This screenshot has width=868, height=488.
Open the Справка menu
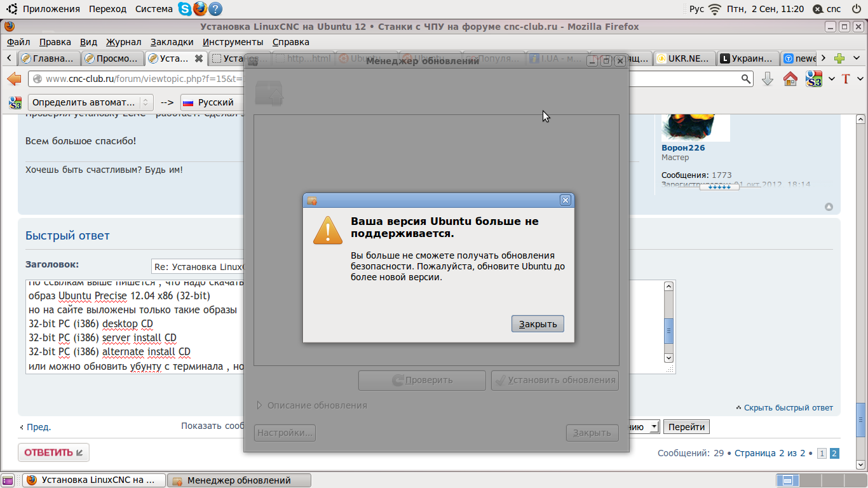point(291,42)
